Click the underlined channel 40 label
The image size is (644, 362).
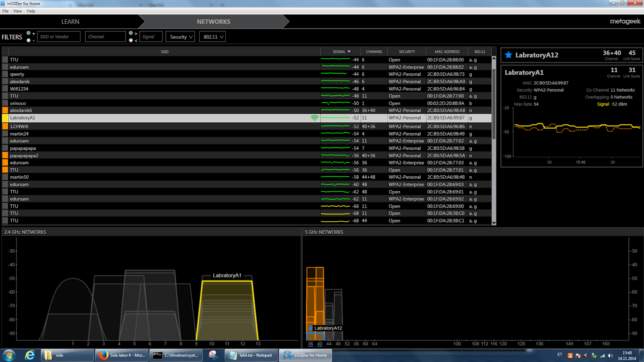tap(320, 344)
